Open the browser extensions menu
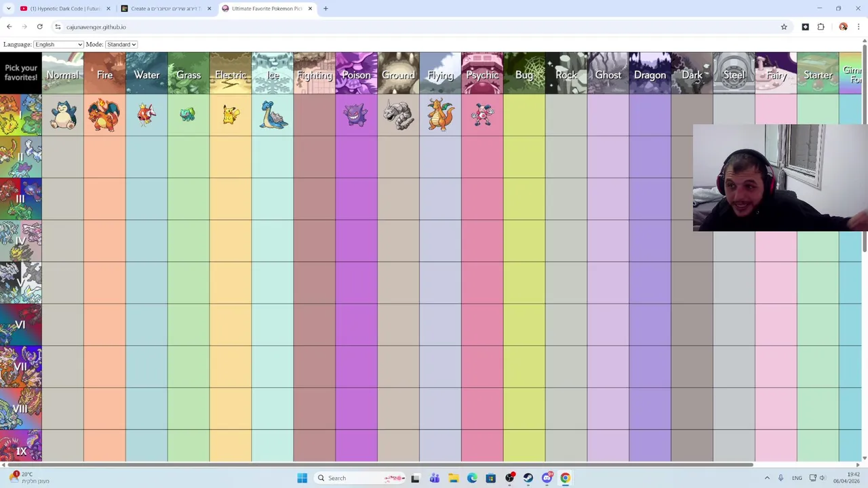Viewport: 868px width, 488px height. (x=821, y=26)
